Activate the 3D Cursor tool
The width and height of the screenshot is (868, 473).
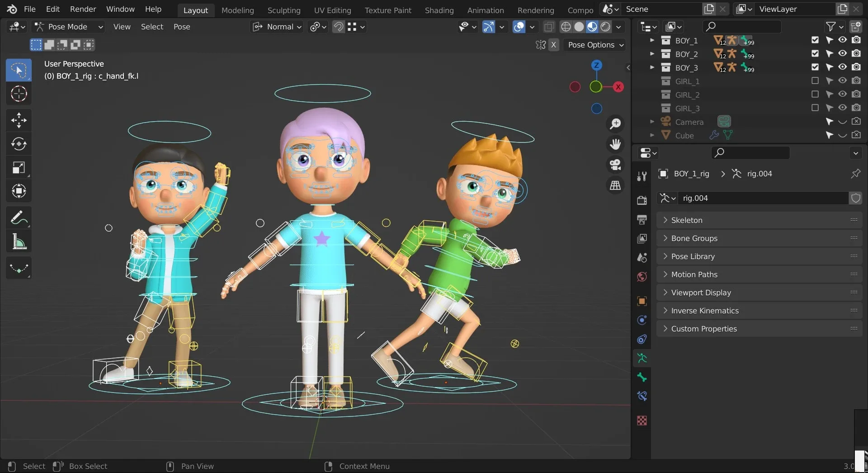coord(19,94)
